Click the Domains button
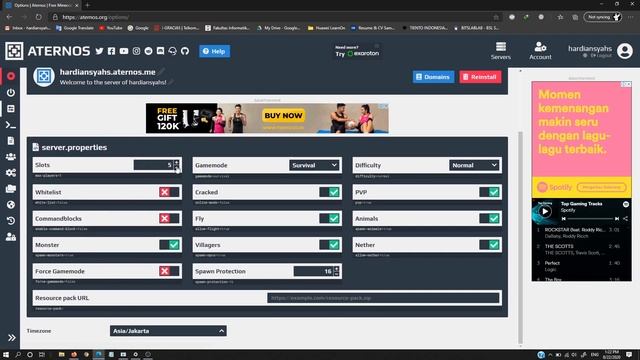The height and width of the screenshot is (360, 640). click(433, 77)
